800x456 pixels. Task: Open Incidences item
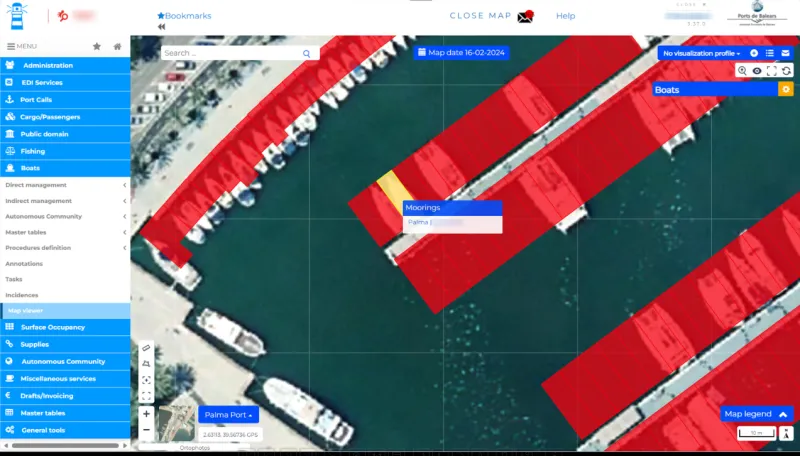pos(65,295)
